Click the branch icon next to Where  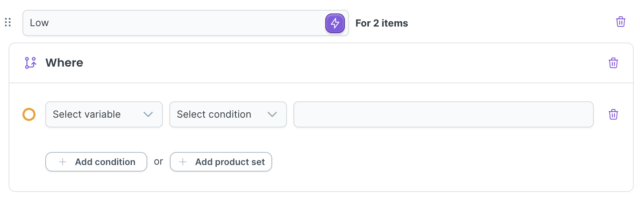pos(31,63)
